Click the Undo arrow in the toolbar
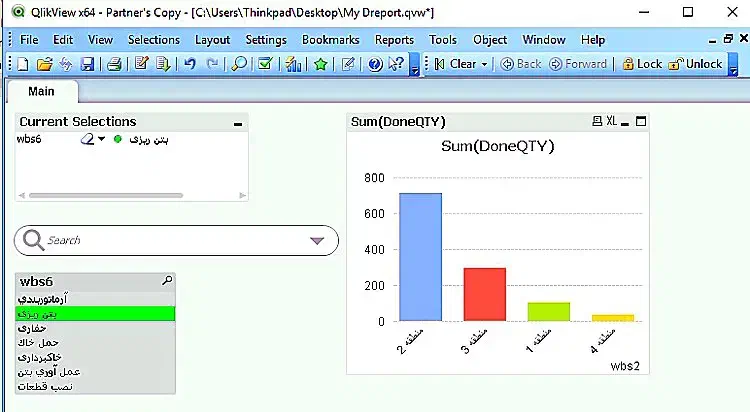750x412 pixels. click(x=190, y=64)
